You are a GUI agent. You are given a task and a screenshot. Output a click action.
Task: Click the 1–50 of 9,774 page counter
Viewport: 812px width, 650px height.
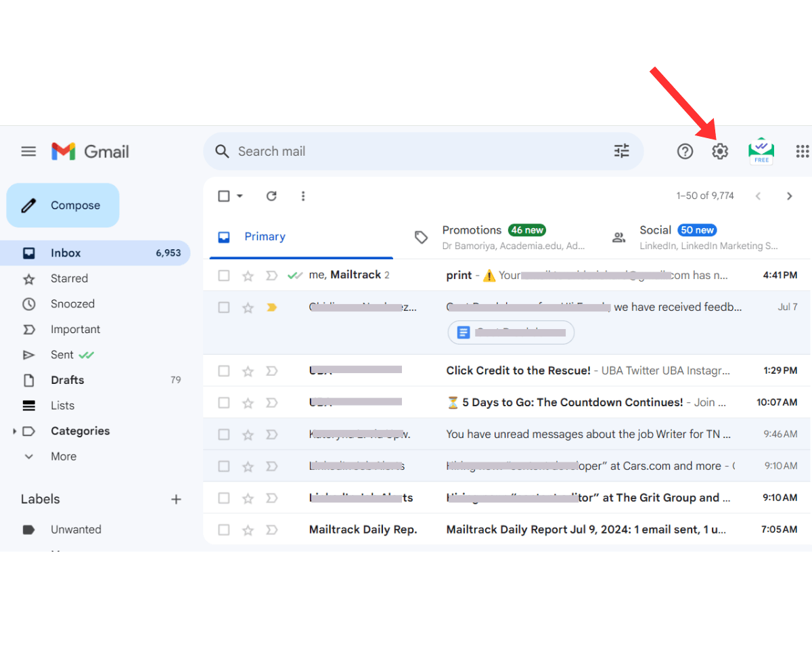tap(705, 196)
